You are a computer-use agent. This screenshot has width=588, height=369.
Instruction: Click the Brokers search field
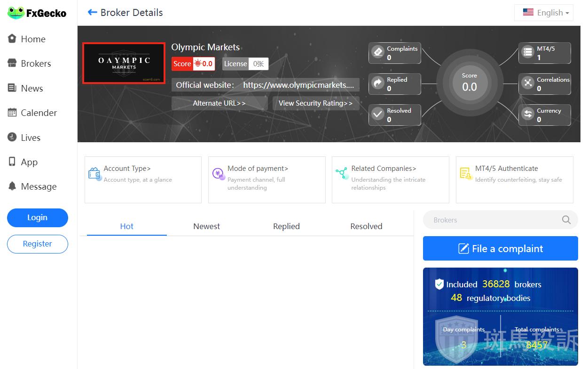(494, 220)
